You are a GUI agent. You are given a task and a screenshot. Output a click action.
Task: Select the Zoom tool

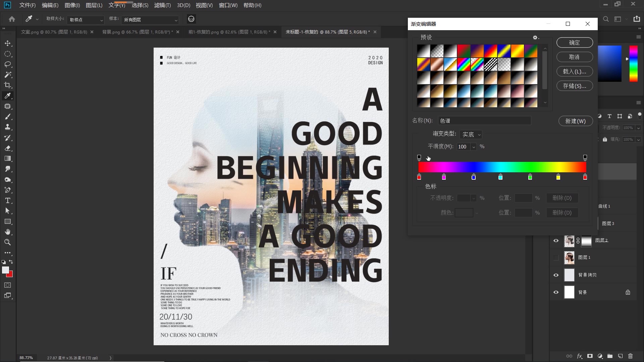pos(8,242)
